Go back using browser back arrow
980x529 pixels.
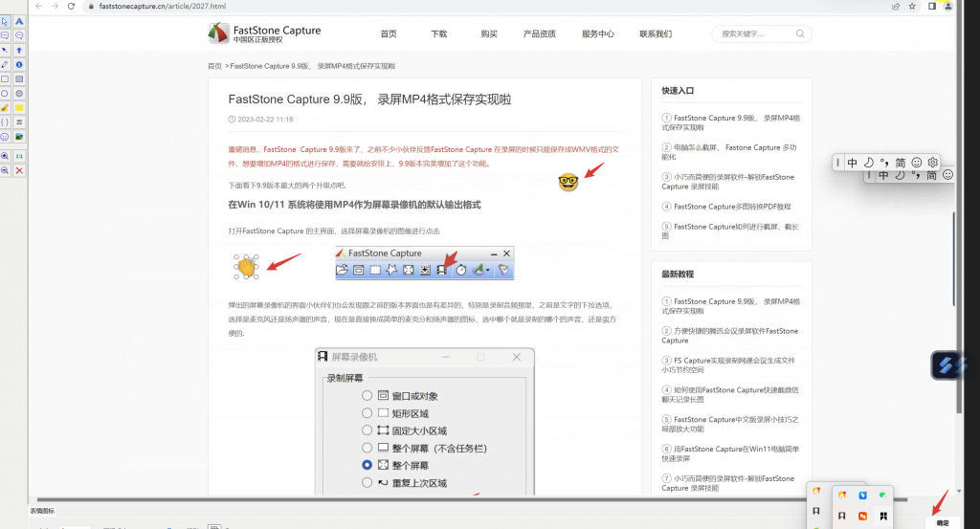click(38, 7)
